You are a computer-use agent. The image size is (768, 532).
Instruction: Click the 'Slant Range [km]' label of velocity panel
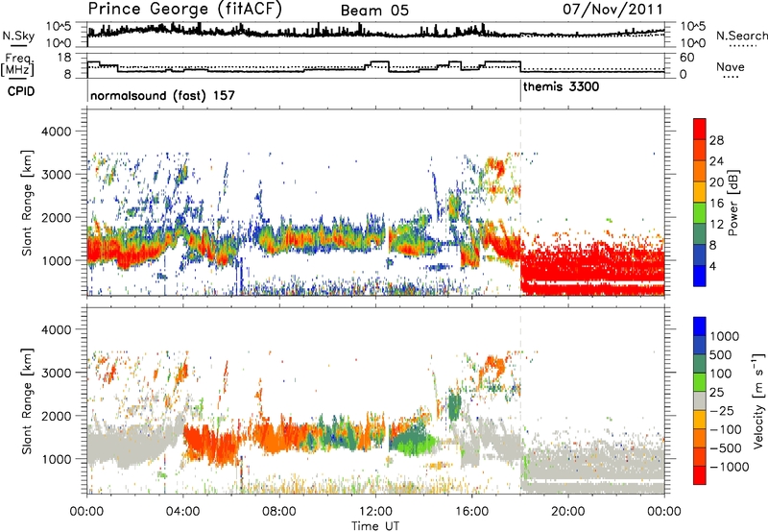(27, 401)
